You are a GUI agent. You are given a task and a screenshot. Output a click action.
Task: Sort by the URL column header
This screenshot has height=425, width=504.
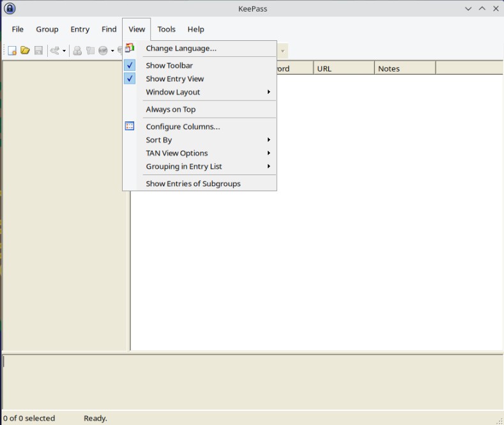(x=344, y=68)
